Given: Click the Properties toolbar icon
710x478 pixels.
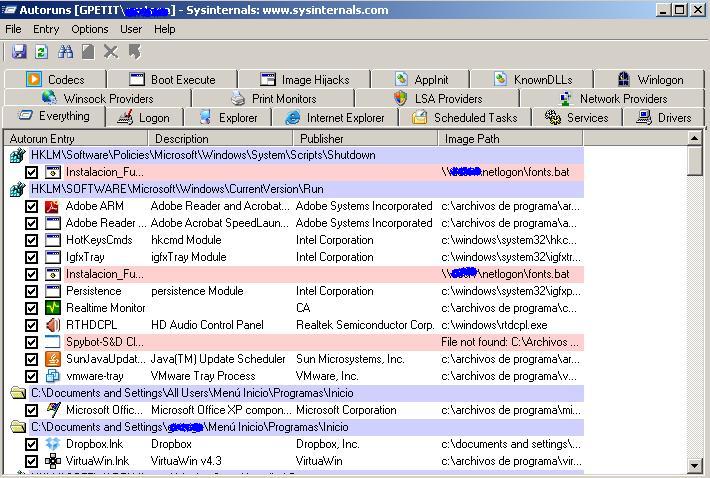Looking at the screenshot, I should [88, 52].
